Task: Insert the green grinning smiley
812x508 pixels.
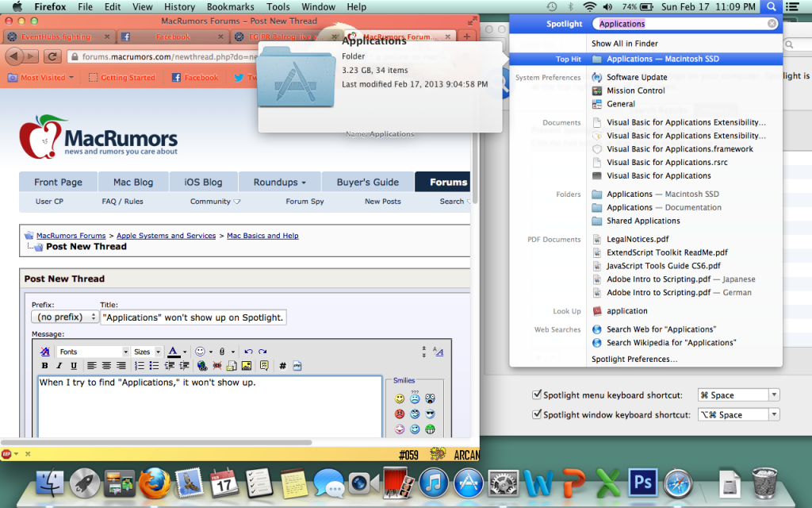Action: pyautogui.click(x=430, y=429)
